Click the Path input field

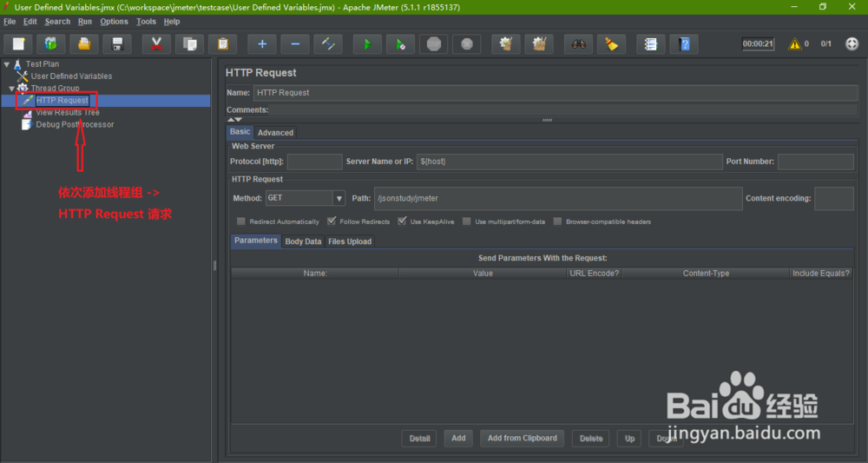click(x=558, y=198)
